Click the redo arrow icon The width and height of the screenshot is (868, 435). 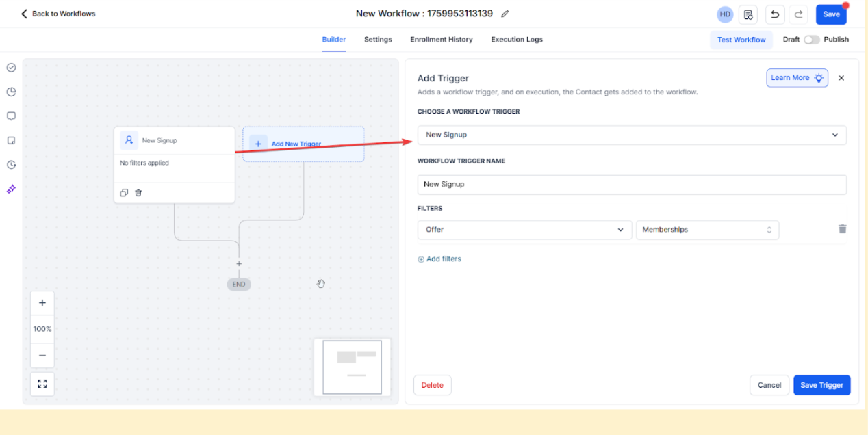(798, 14)
